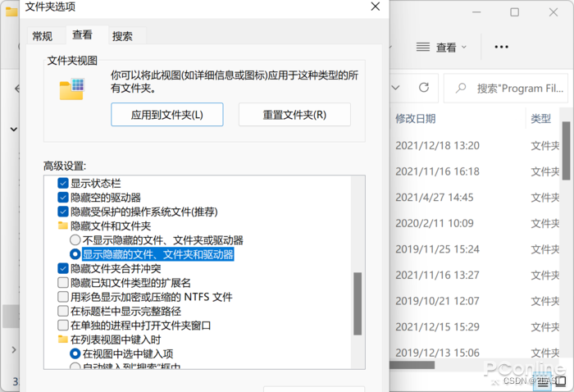Screen dimensions: 574x392
Task: Select the row dated 2021/11/16 16:18
Action: 476,171
